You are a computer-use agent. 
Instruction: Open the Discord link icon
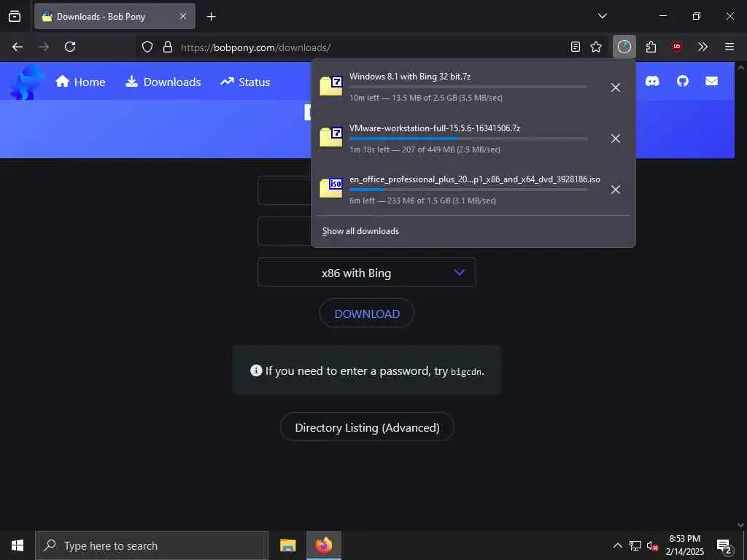pyautogui.click(x=652, y=82)
